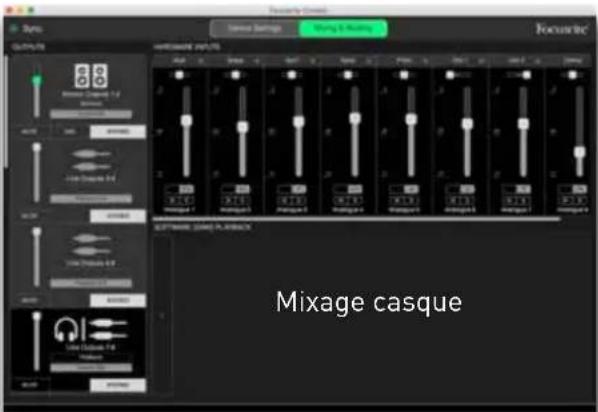Solo the Analogue 3 channel with its S button
The width and height of the screenshot is (598, 412).
pyautogui.click(x=299, y=200)
